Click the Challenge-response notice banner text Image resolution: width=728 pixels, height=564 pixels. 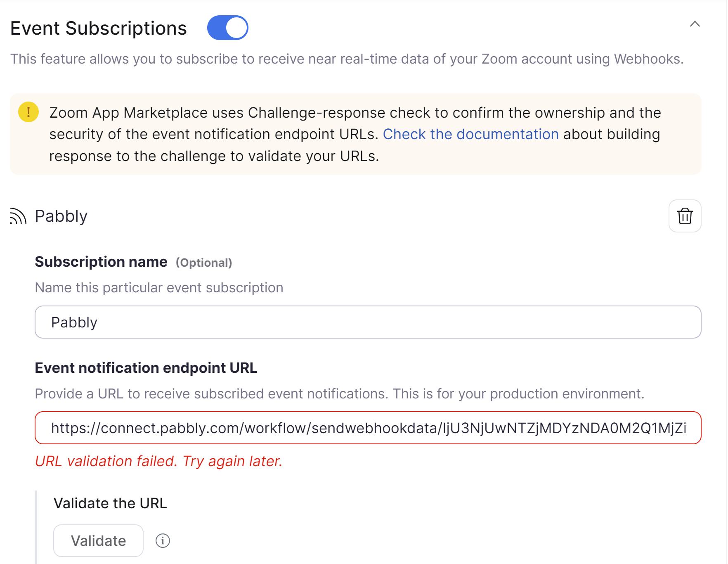(355, 134)
